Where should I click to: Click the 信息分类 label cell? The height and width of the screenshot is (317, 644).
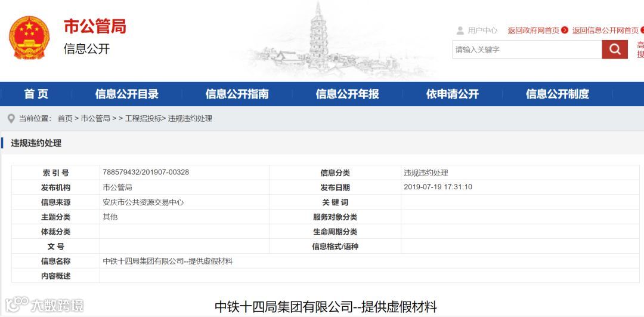pyautogui.click(x=335, y=173)
